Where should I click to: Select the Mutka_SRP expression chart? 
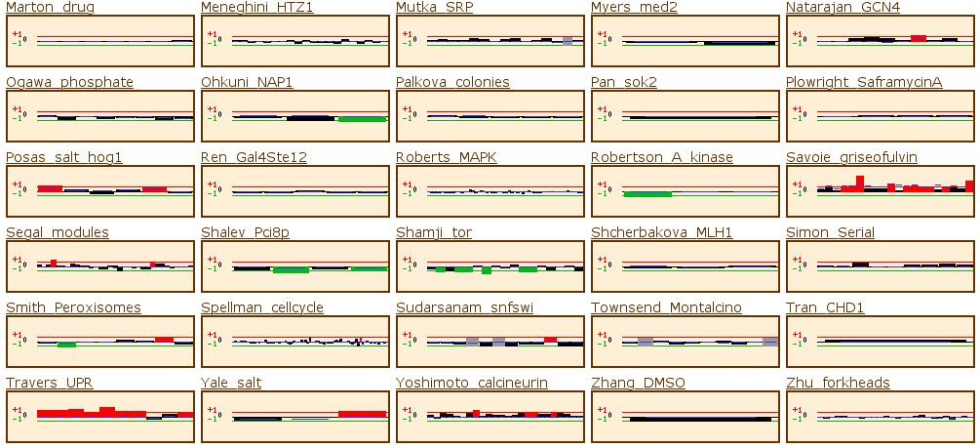click(x=490, y=41)
